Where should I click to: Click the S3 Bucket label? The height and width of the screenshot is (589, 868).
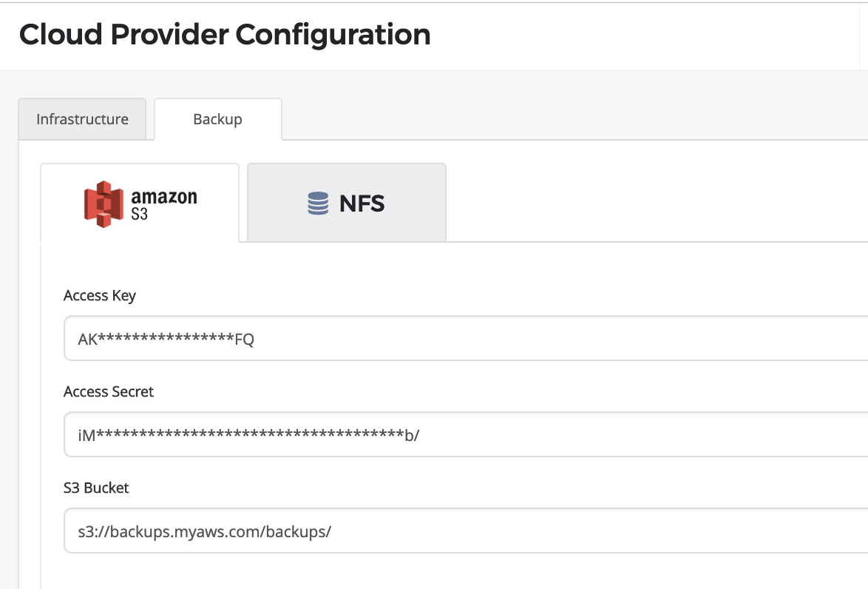[x=96, y=488]
